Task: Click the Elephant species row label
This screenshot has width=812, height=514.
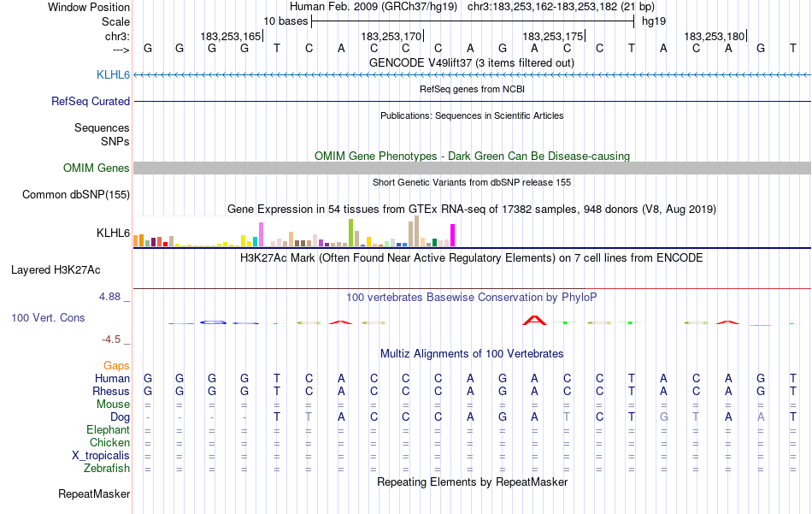Action: tap(108, 429)
